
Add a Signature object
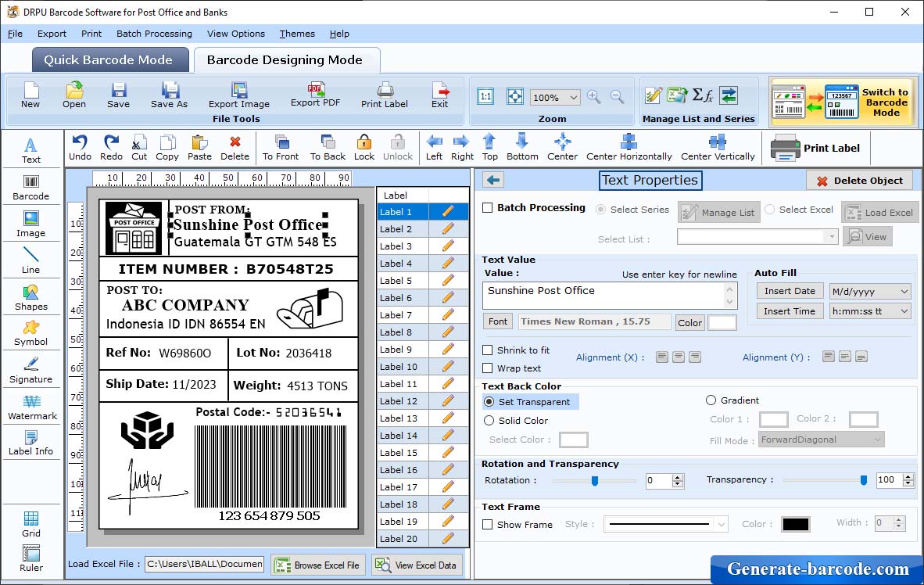pos(30,371)
